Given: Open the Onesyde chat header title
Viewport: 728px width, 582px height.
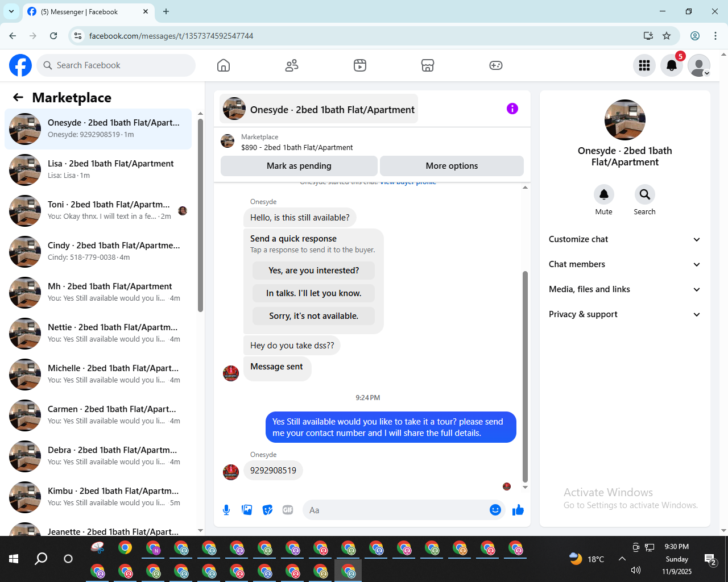Looking at the screenshot, I should [318, 109].
